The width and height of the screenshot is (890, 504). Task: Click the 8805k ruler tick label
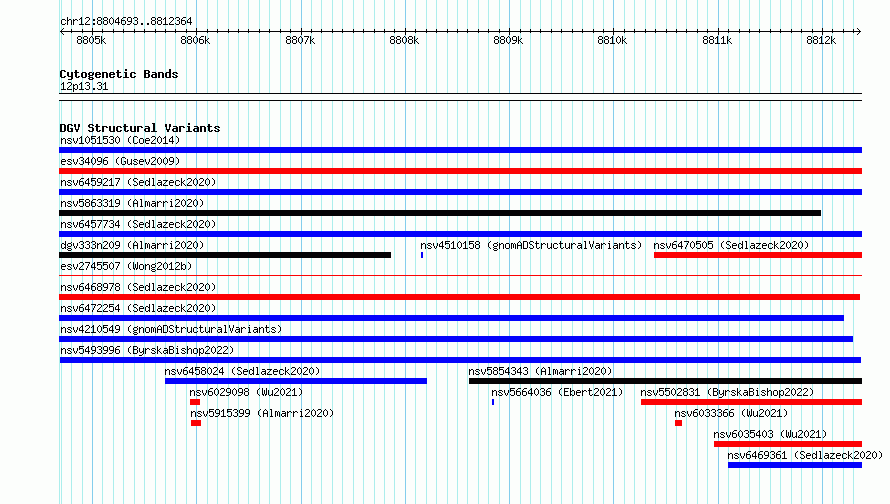pos(91,40)
